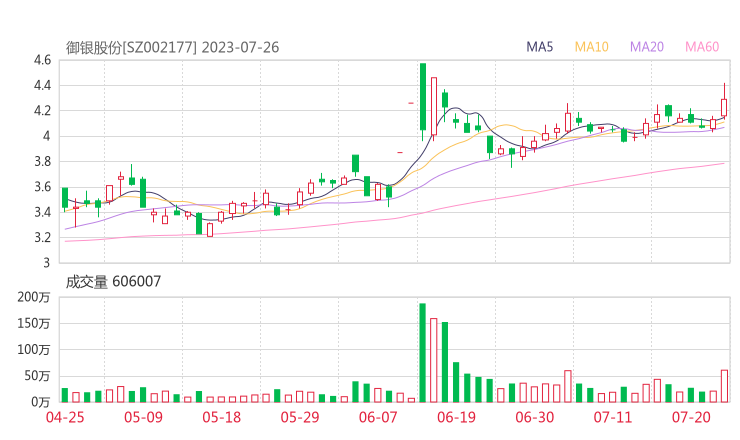The height and width of the screenshot is (440, 740).
Task: Click the 04-25 date axis label
Action: (65, 417)
